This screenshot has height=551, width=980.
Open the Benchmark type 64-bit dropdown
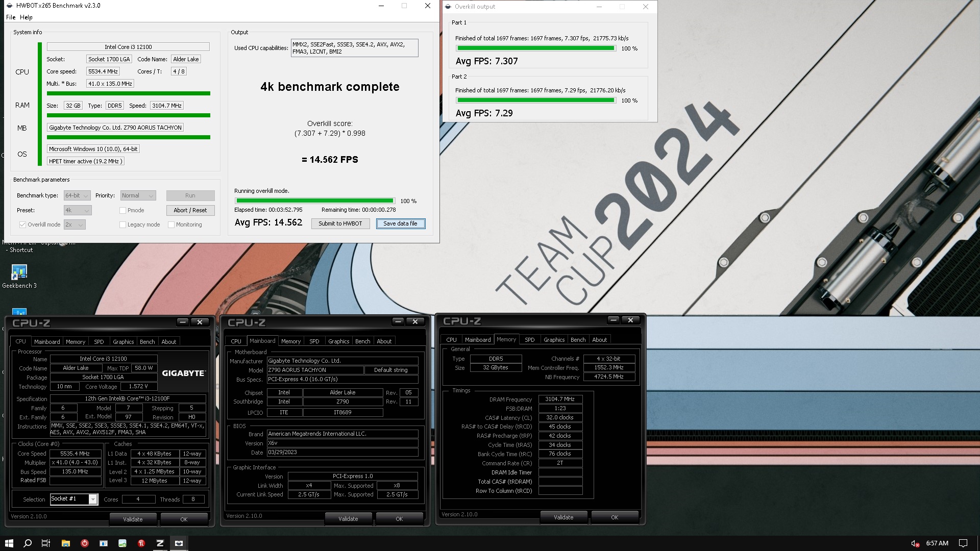[x=77, y=195]
